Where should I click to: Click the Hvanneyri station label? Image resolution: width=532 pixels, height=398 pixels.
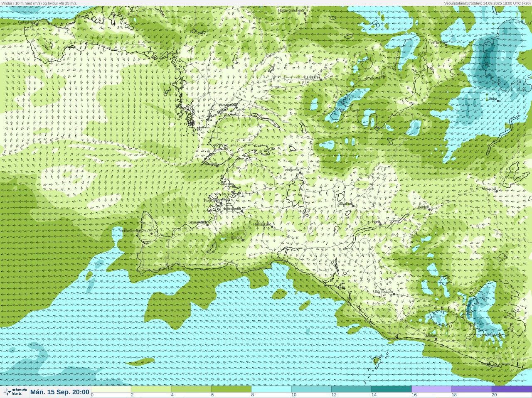coord(228,105)
